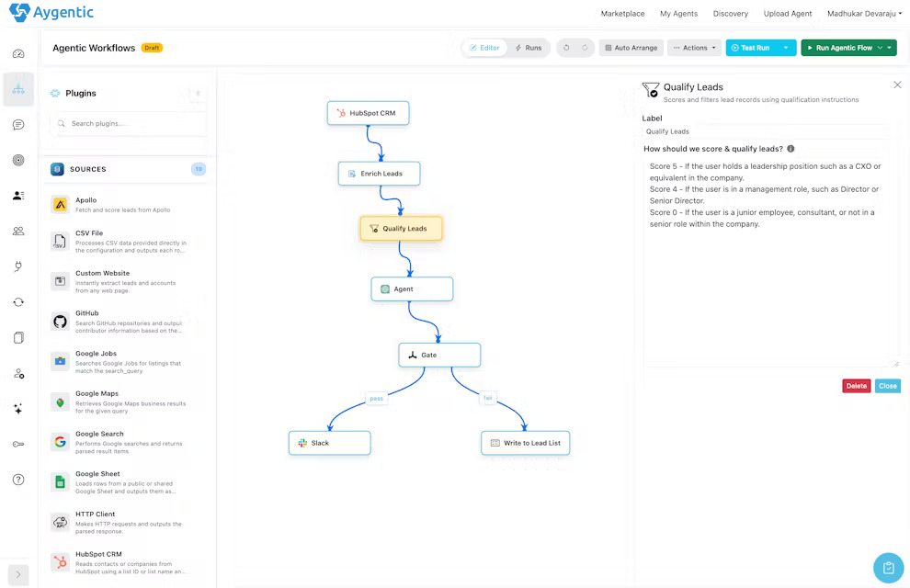The image size is (910, 588).
Task: Select the Write to Lead List node
Action: 525,443
